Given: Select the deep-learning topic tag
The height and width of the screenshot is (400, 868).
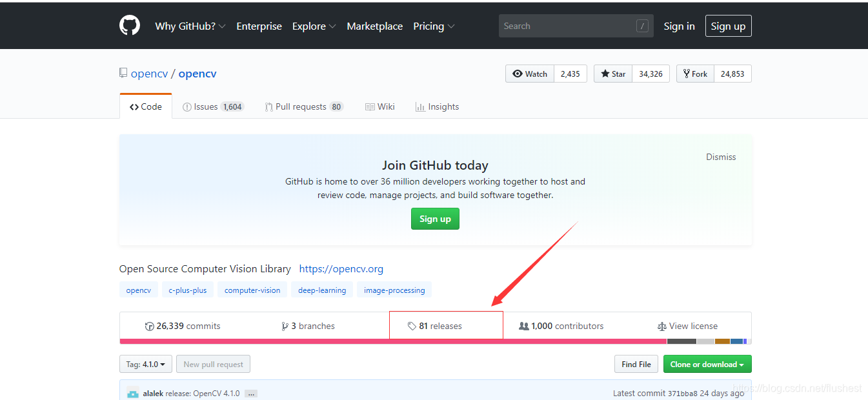Looking at the screenshot, I should pyautogui.click(x=322, y=290).
